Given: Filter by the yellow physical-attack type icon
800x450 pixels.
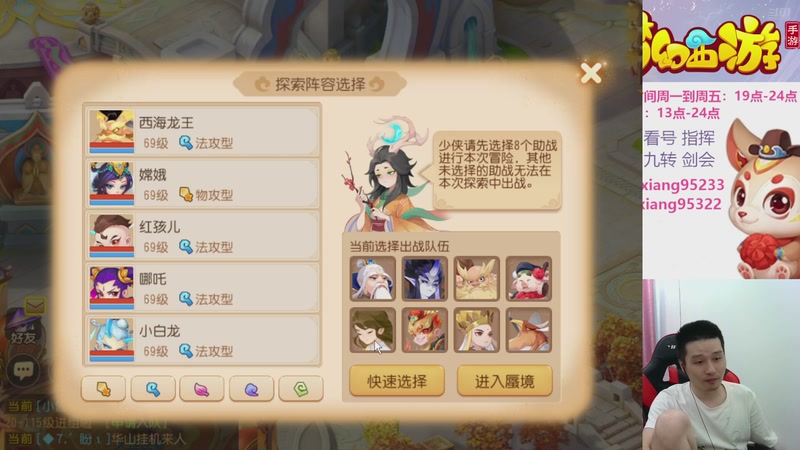Looking at the screenshot, I should tap(104, 389).
